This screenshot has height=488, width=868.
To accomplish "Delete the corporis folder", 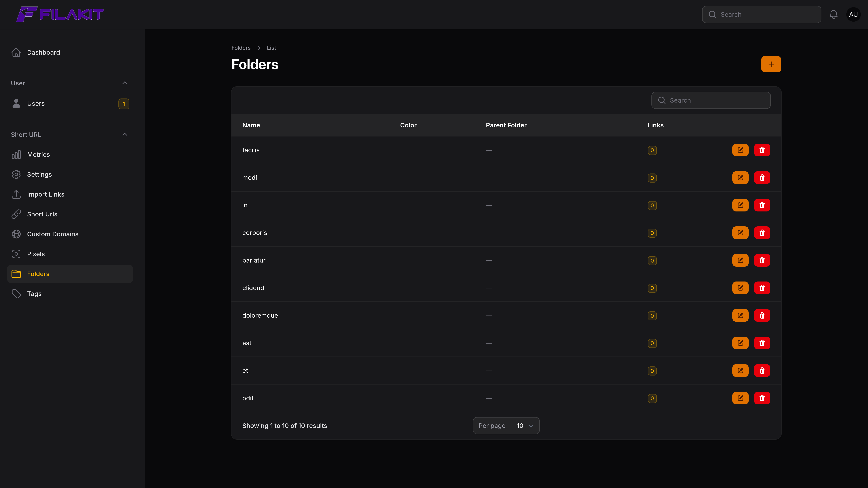I will click(762, 233).
